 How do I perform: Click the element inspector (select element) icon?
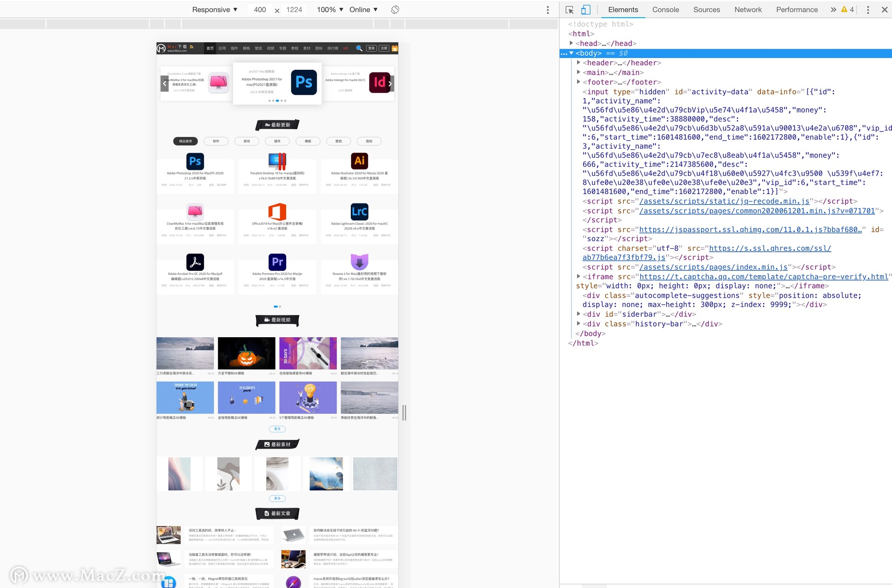tap(570, 10)
